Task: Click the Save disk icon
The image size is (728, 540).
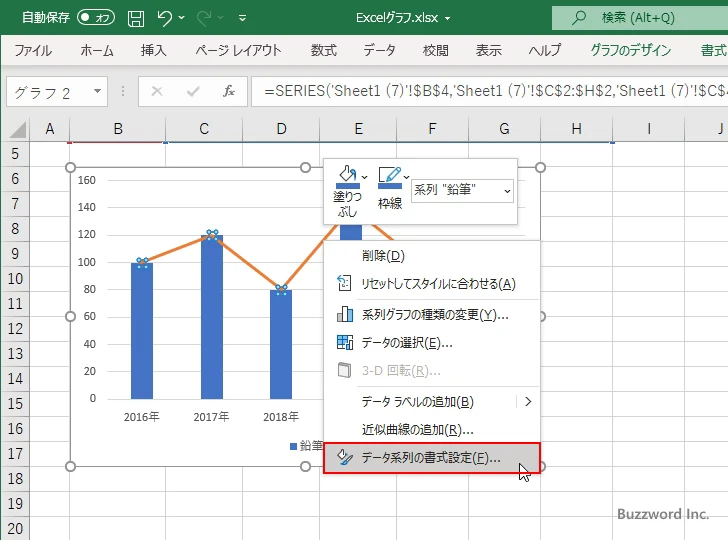Action: 136,18
